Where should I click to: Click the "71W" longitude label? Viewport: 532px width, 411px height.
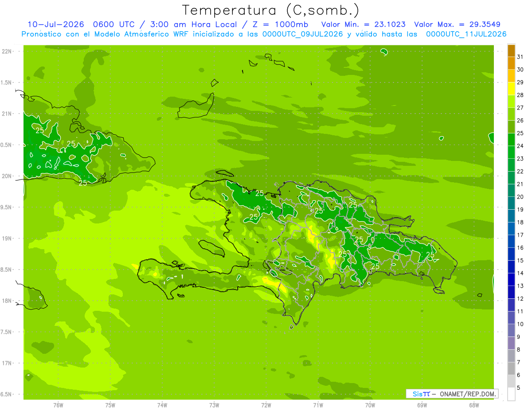pos(318,405)
